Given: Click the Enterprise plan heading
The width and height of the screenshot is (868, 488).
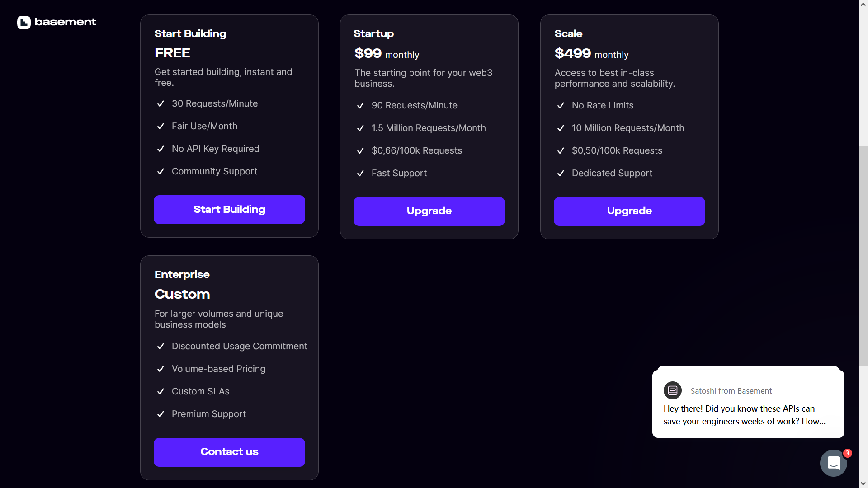Looking at the screenshot, I should (x=182, y=274).
